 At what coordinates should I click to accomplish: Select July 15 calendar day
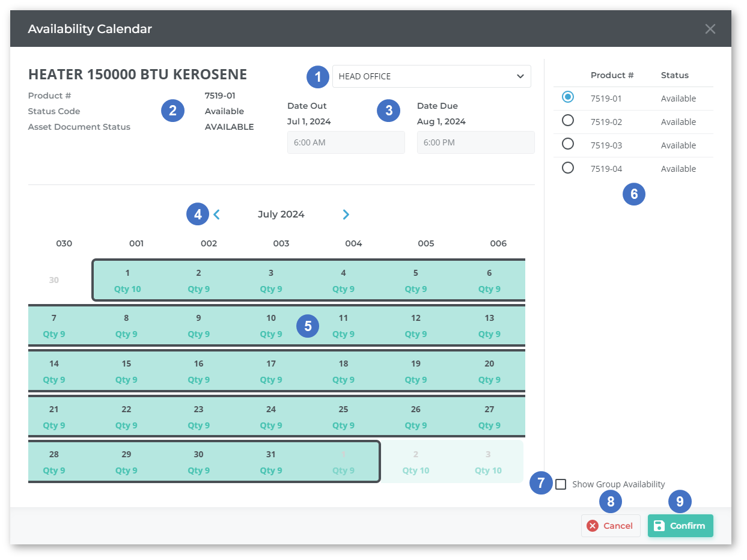(x=126, y=371)
